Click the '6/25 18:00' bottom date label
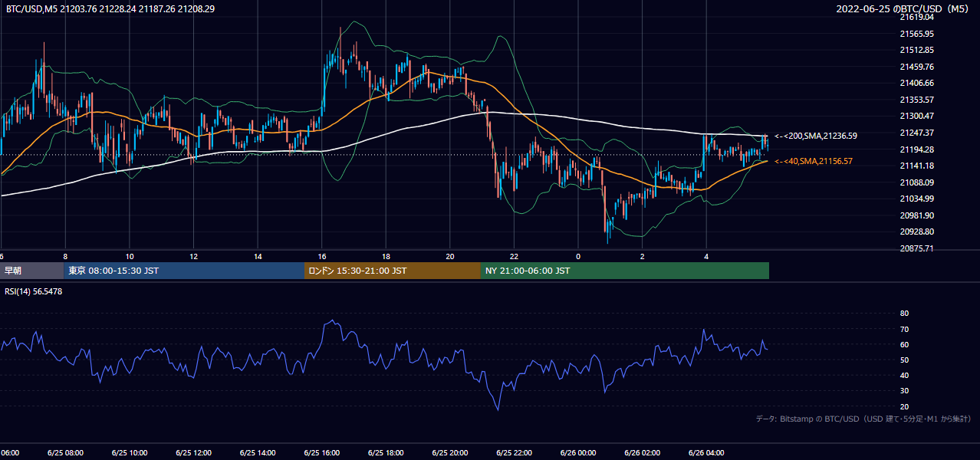Screen dimensions: 980x460 (386, 452)
